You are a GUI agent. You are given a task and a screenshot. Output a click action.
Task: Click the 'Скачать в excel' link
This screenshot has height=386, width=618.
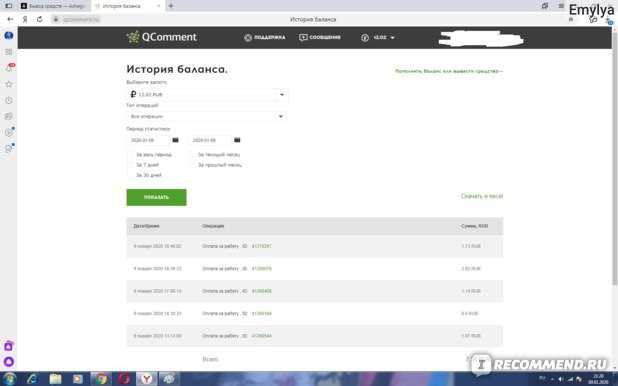pos(482,196)
